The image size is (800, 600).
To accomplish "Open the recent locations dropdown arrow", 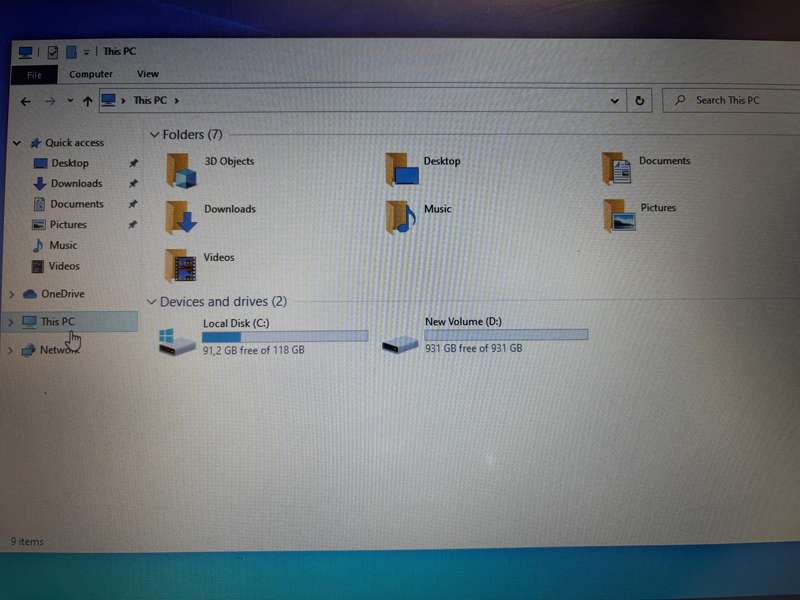I will point(70,101).
